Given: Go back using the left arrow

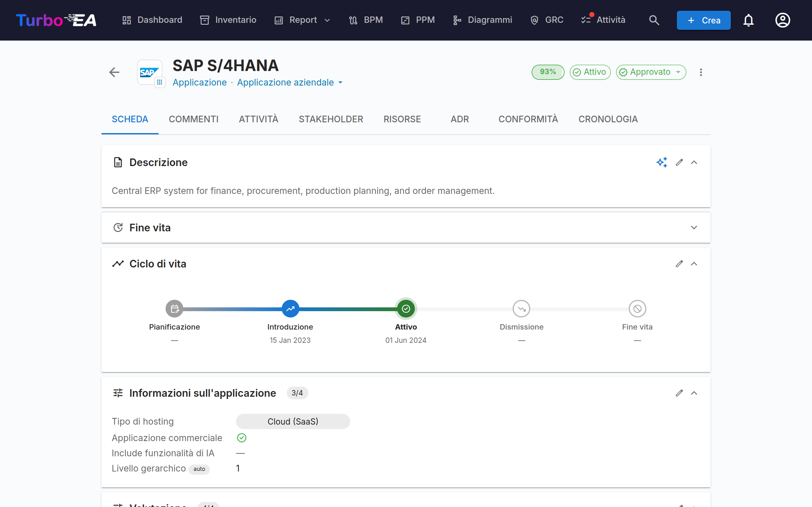Looking at the screenshot, I should point(115,72).
